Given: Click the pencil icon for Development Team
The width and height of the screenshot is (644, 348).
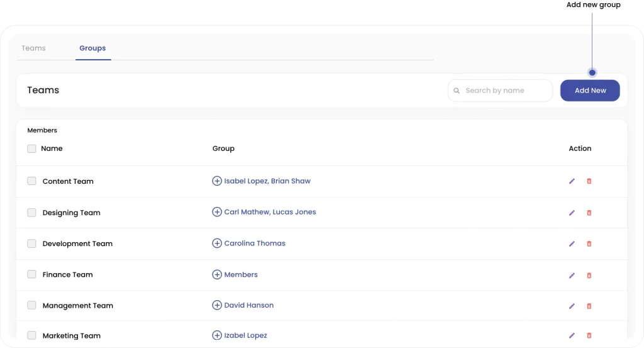Looking at the screenshot, I should [x=572, y=244].
